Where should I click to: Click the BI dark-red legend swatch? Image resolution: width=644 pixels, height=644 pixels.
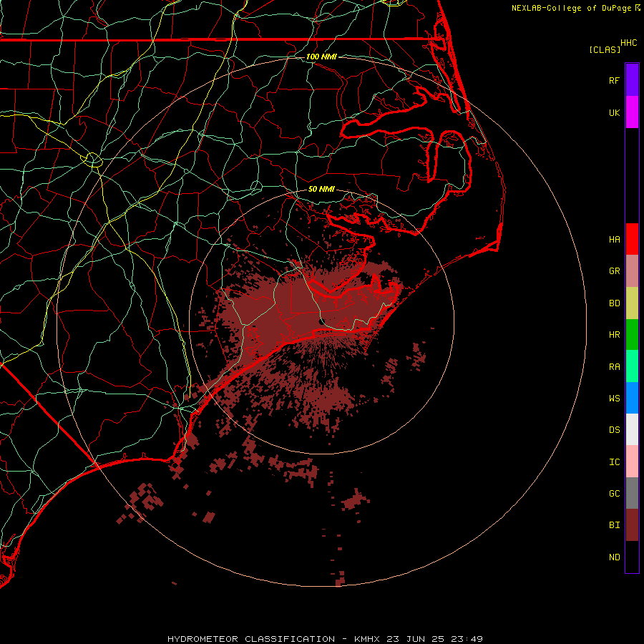pos(632,525)
